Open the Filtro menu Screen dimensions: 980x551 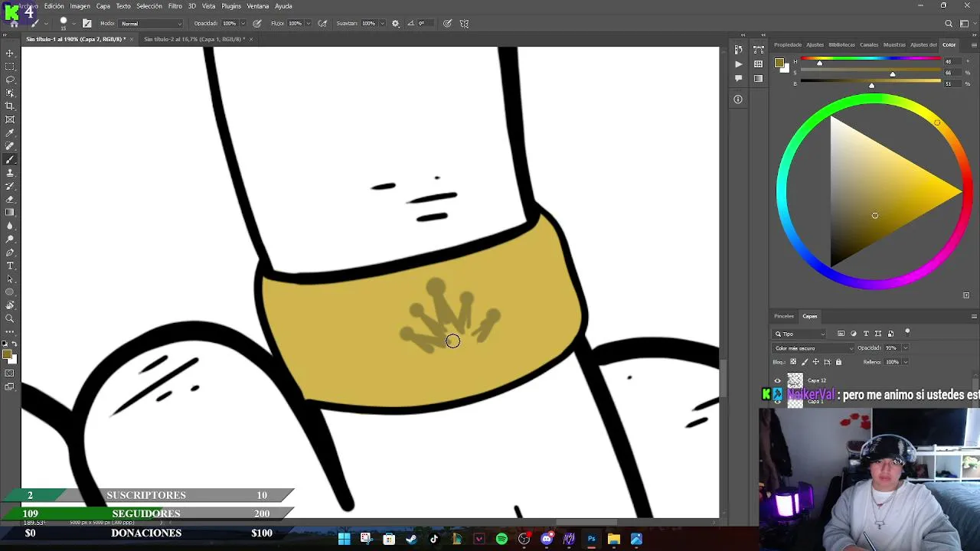tap(175, 6)
